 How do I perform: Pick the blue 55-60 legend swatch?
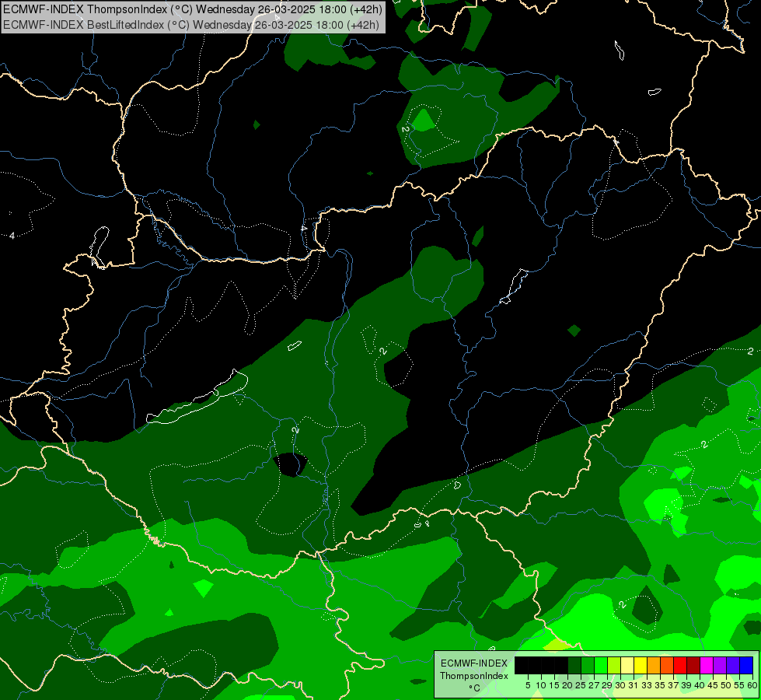tap(746, 665)
